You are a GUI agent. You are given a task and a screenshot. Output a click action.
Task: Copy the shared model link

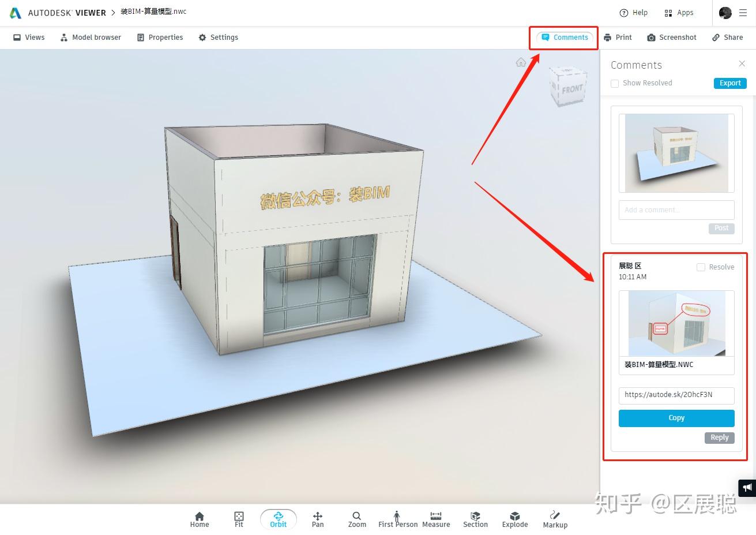[x=676, y=418]
